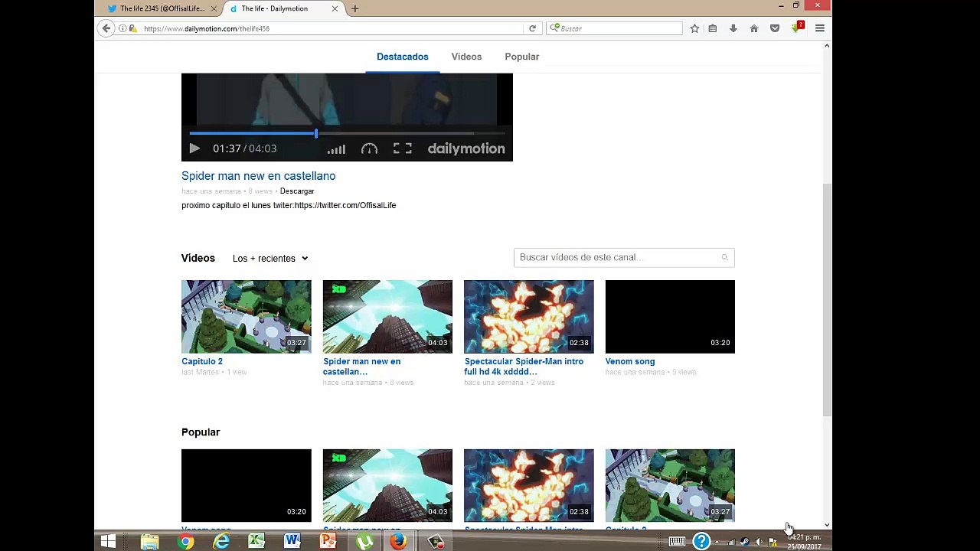Reload the current page
The width and height of the screenshot is (980, 551).
(x=532, y=28)
